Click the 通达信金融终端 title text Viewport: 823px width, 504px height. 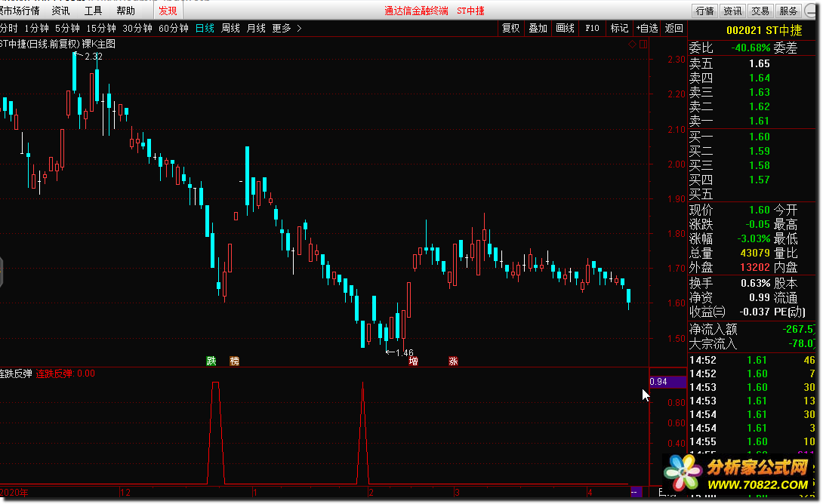pyautogui.click(x=416, y=11)
